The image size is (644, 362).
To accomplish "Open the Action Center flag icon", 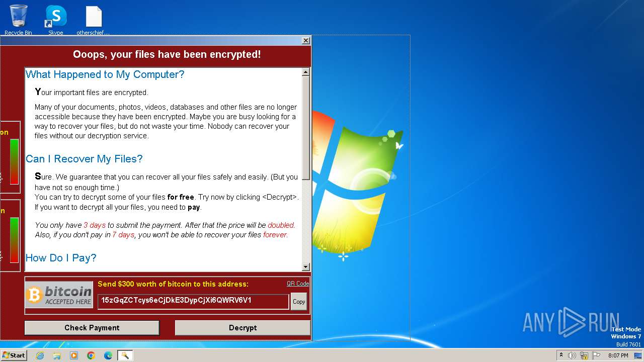I will 596,355.
